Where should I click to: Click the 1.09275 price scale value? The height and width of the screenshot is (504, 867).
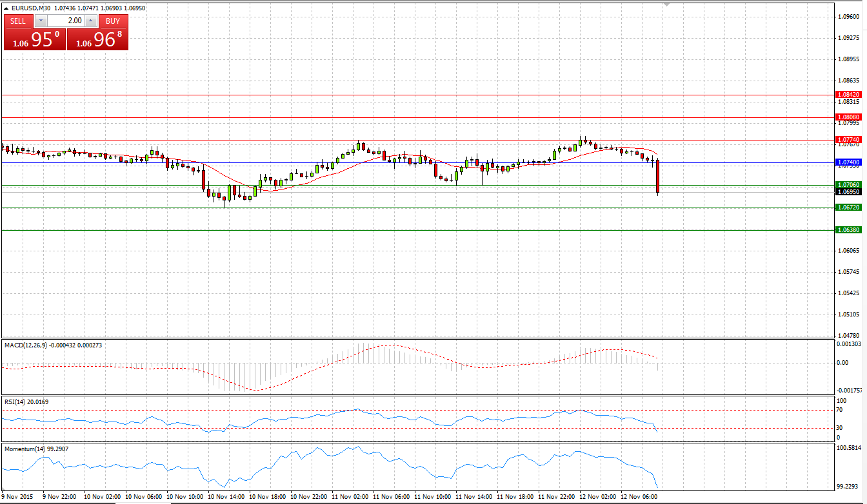point(848,37)
